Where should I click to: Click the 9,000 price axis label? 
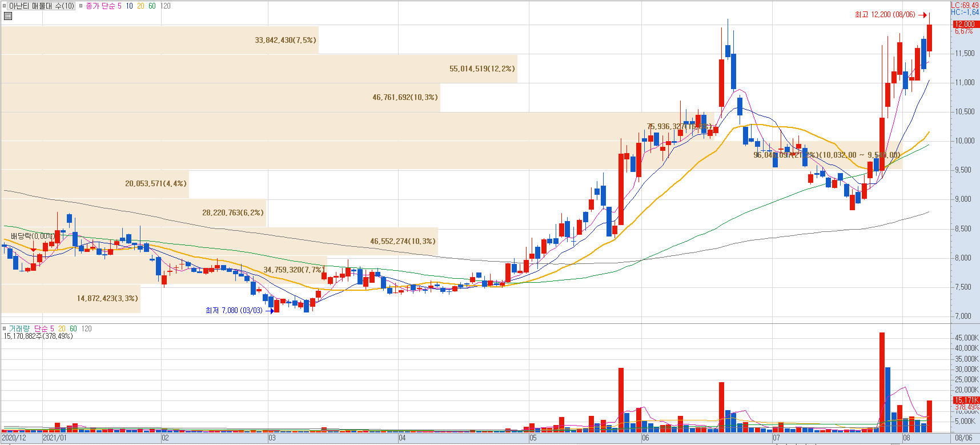[963, 199]
